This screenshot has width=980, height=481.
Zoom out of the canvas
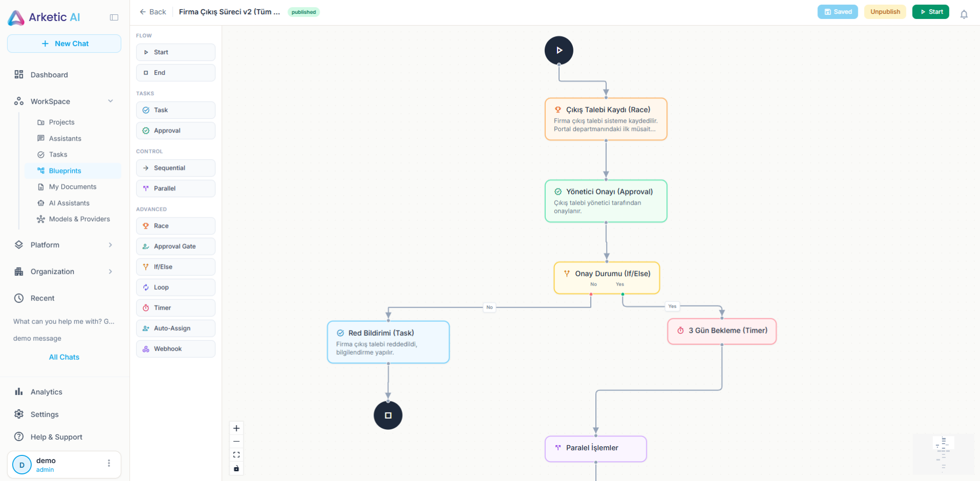[236, 442]
